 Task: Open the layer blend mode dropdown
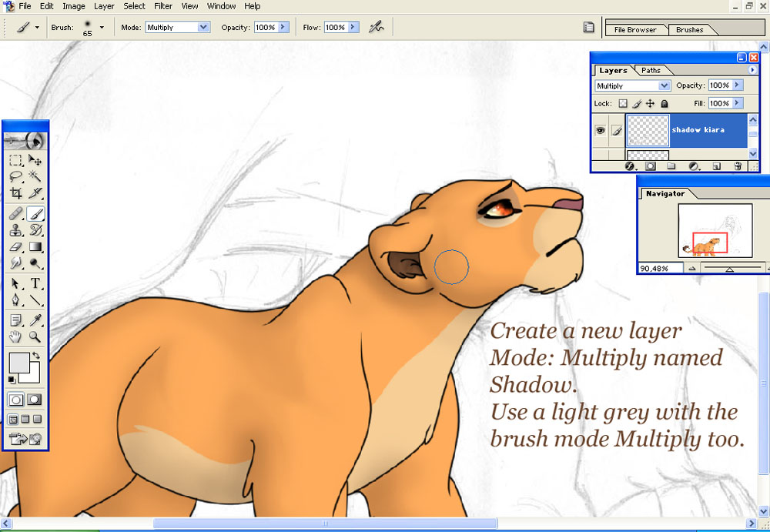point(632,85)
